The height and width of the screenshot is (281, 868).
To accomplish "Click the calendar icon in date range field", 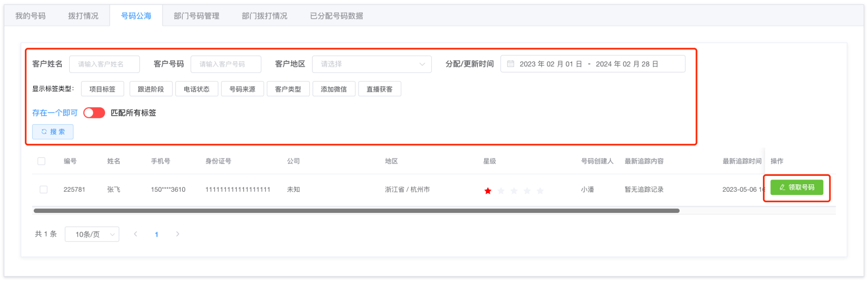I will 511,64.
